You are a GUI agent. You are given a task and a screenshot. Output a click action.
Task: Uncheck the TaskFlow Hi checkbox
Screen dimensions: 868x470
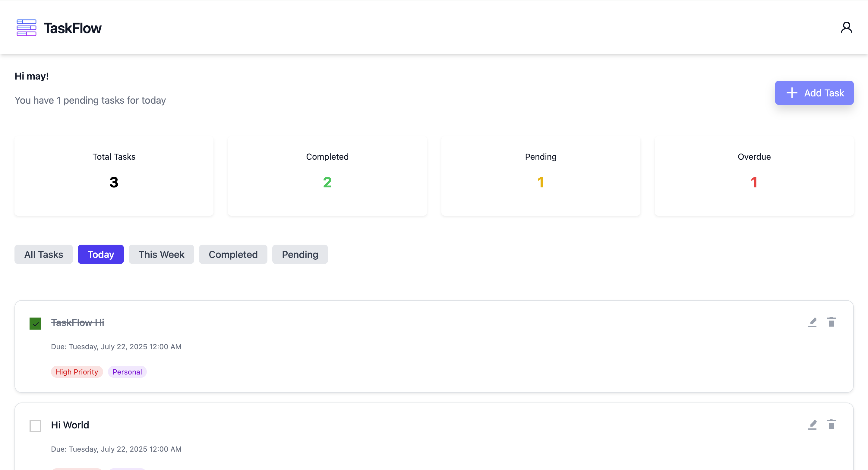35,324
